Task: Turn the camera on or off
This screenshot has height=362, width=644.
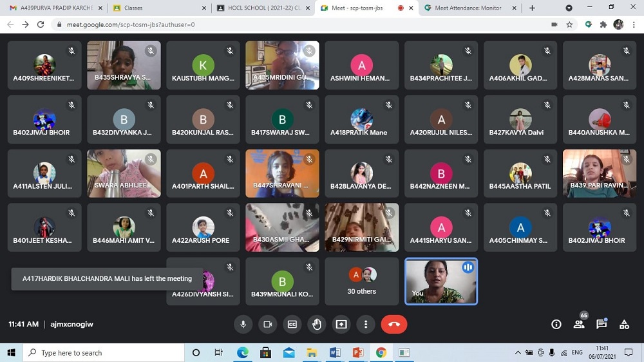Action: (x=268, y=325)
